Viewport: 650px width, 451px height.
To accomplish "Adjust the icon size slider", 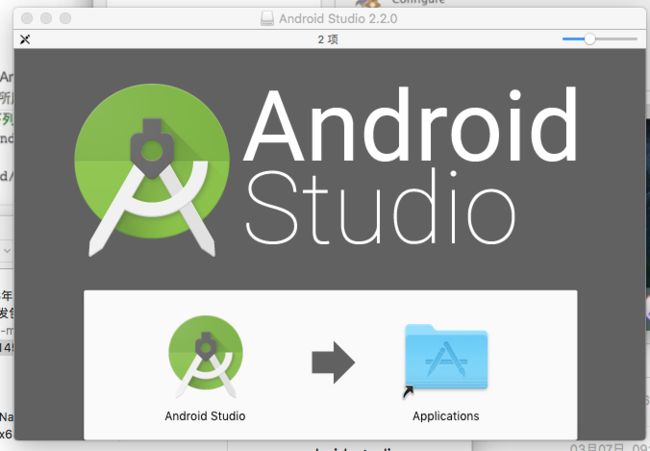I will pyautogui.click(x=590, y=39).
